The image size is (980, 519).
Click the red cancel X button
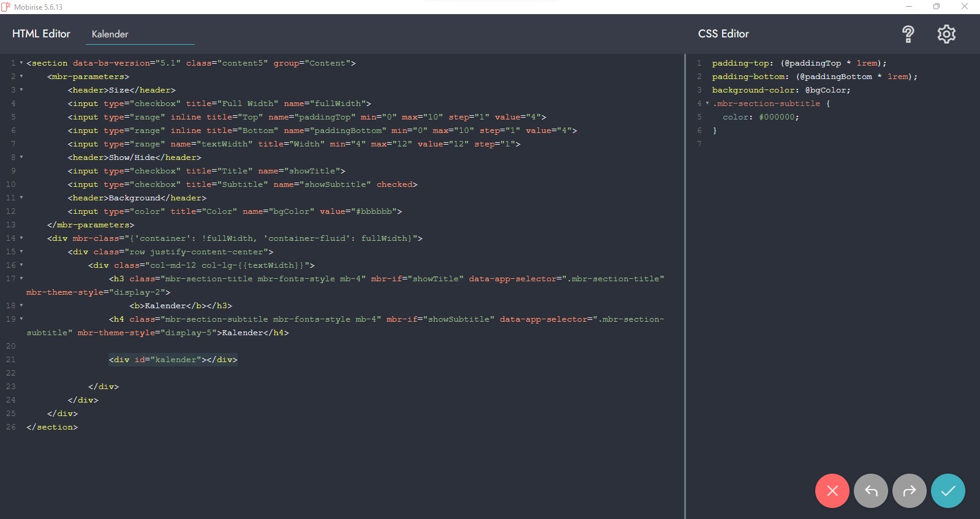tap(832, 491)
